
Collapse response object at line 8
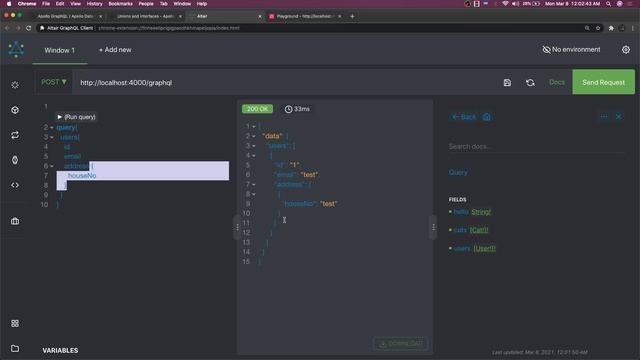tap(253, 194)
